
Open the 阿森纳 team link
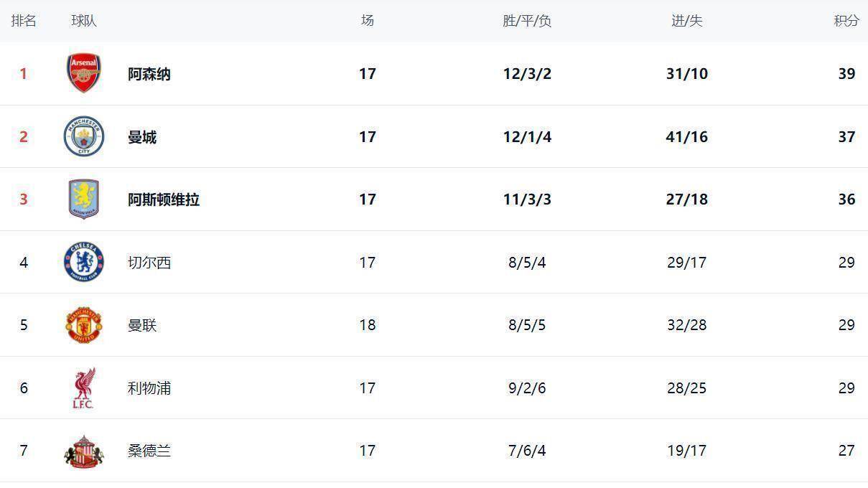point(149,74)
